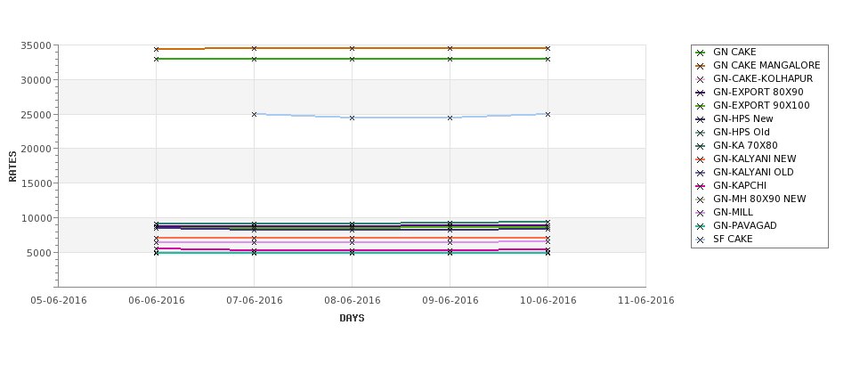Image resolution: width=868 pixels, height=382 pixels.
Task: Click the GN CAKE point on 08-06-2016
Action: tap(352, 59)
